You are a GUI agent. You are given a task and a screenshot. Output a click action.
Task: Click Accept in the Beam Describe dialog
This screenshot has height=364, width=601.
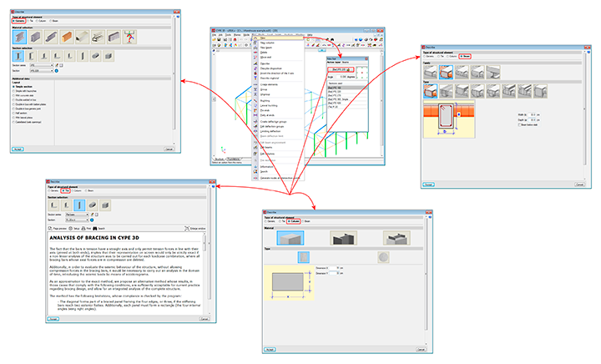click(428, 185)
